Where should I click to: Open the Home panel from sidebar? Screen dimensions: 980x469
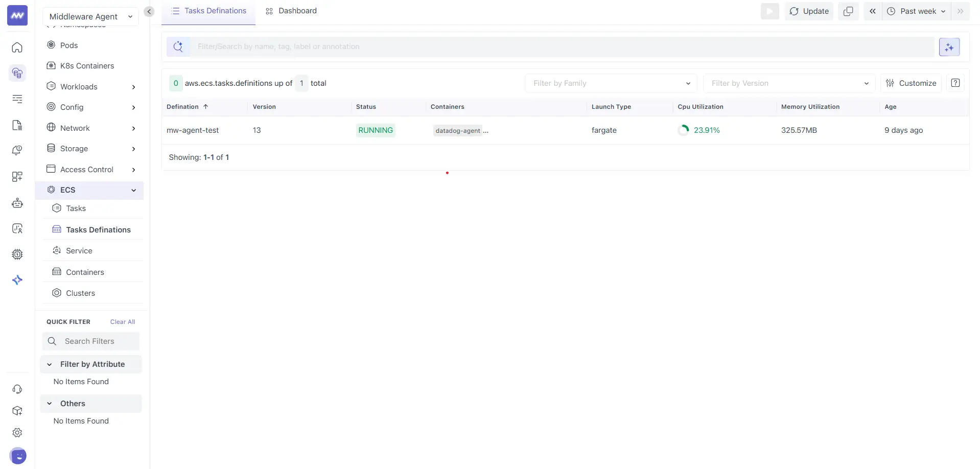coord(17,48)
